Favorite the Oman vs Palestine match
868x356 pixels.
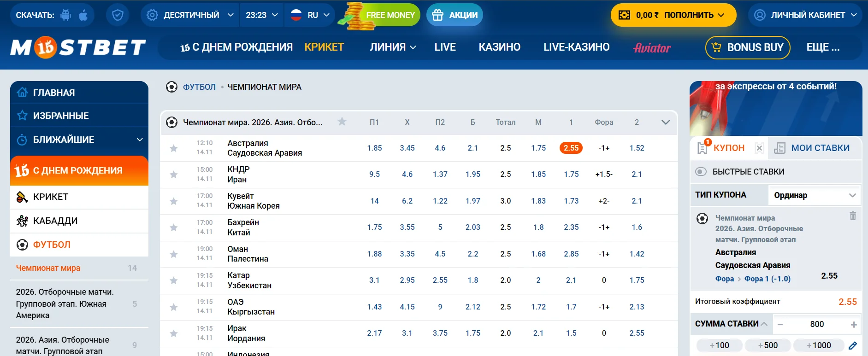(174, 254)
